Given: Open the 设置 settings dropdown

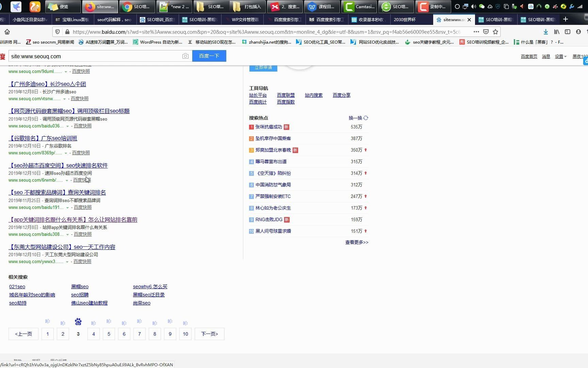Looking at the screenshot, I should (560, 57).
